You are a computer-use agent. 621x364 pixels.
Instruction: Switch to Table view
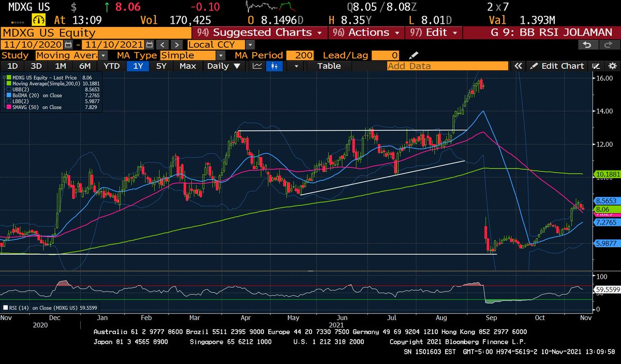(329, 66)
